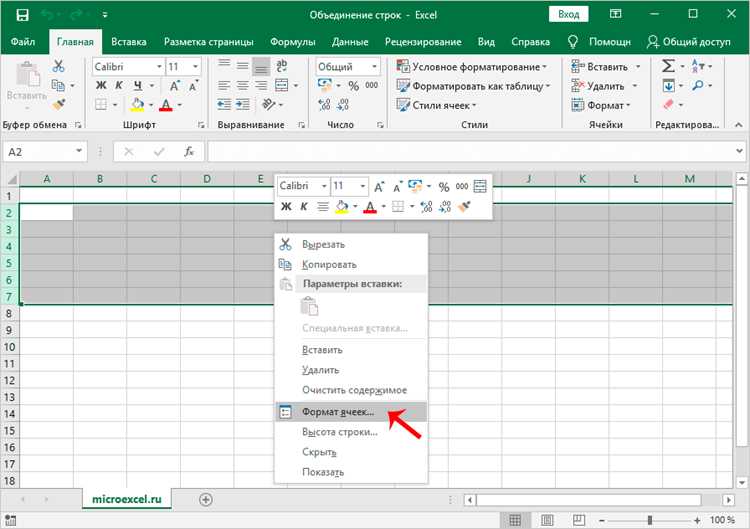Click Sort and Filter icon
The image size is (750, 529).
click(x=696, y=66)
